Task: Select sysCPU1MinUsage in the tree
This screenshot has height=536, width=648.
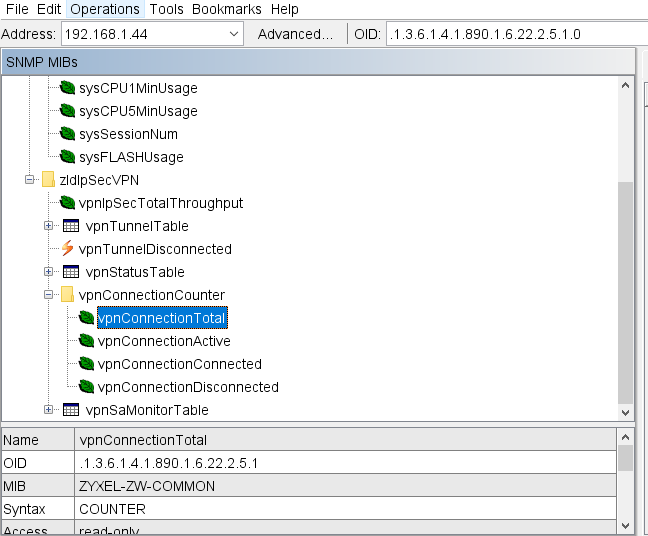Action: [x=138, y=88]
